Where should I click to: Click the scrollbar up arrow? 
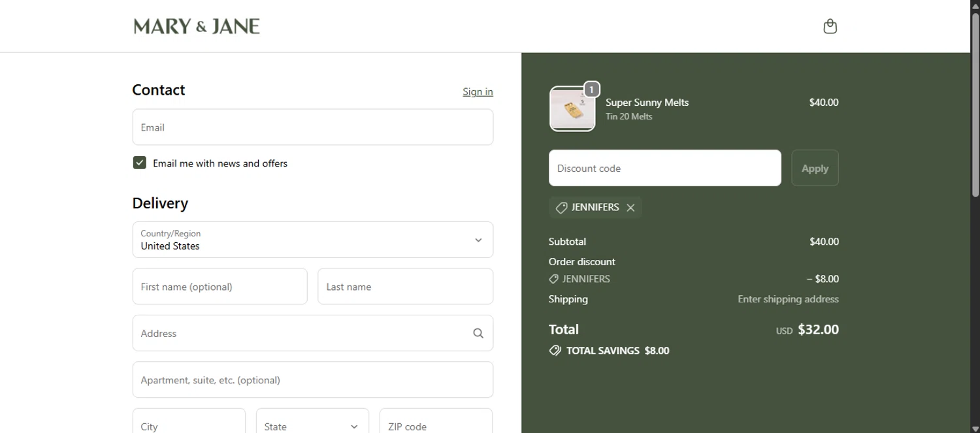tap(975, 5)
